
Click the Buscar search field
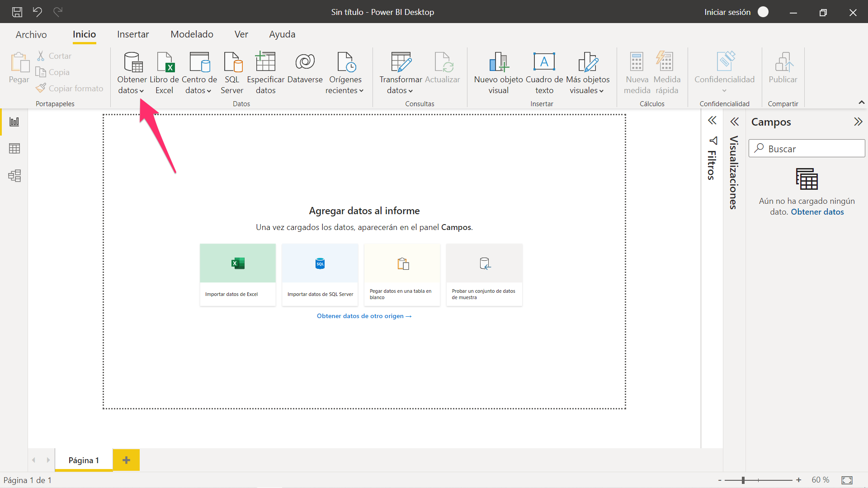[x=807, y=149]
